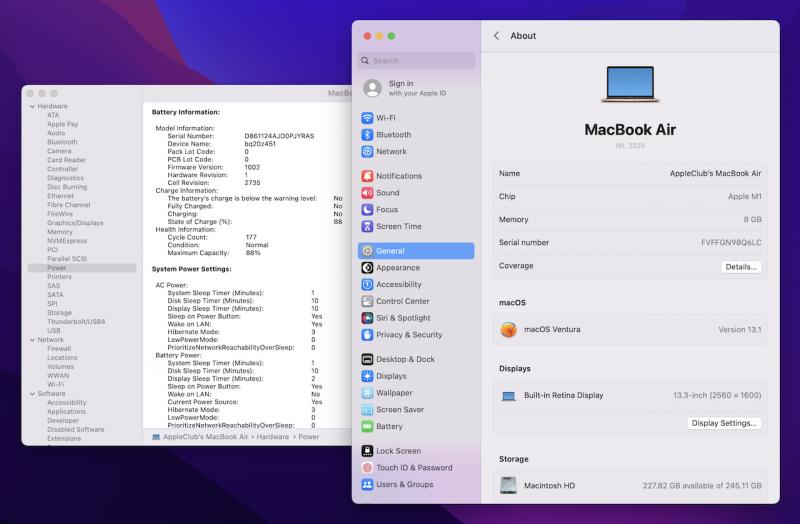This screenshot has height=524, width=800.
Task: Select Bluetooth in System Information Hardware list
Action: (62, 142)
